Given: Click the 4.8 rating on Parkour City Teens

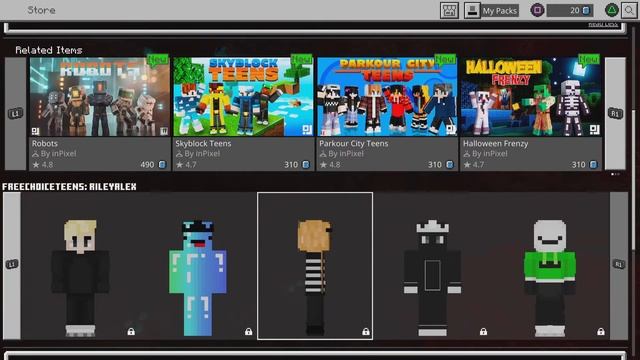Looking at the screenshot, I should point(330,164).
